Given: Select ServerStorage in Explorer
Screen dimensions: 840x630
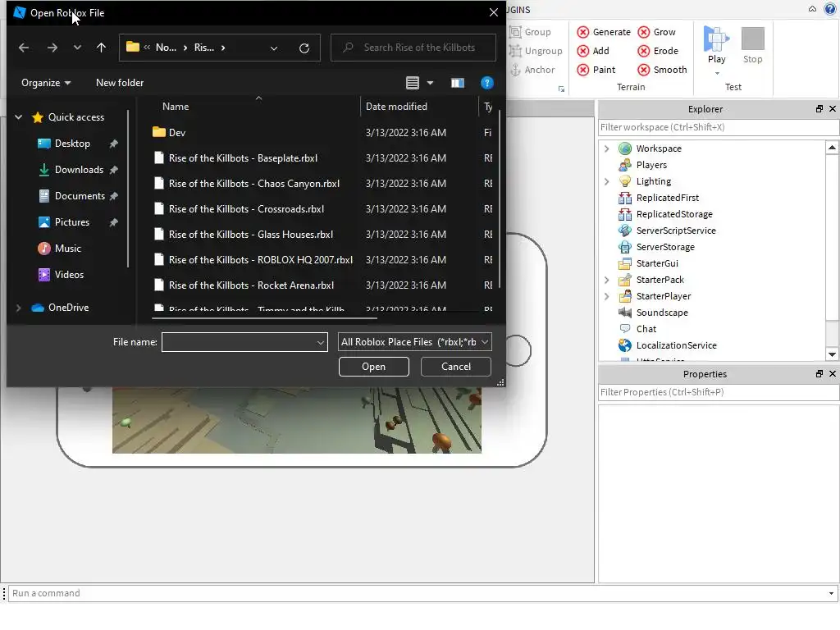Looking at the screenshot, I should 664,247.
